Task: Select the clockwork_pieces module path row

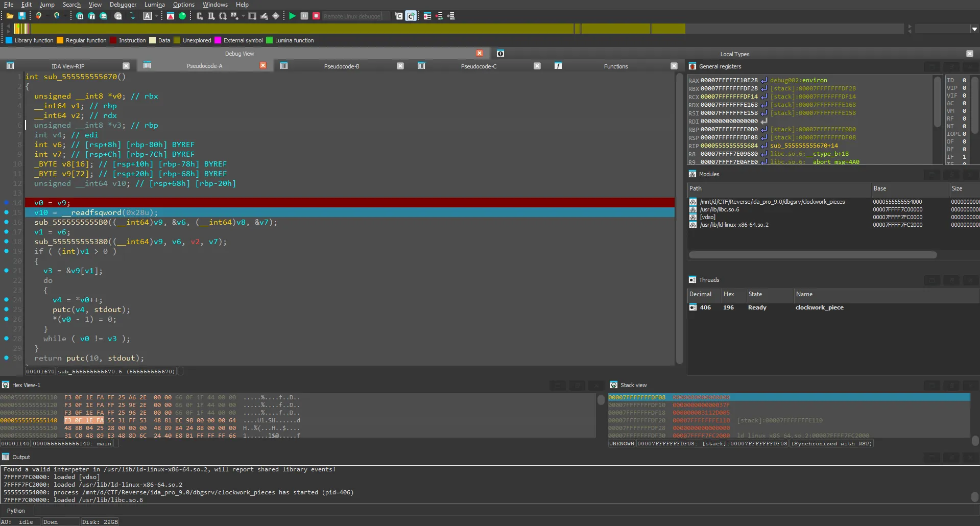Action: coord(772,202)
